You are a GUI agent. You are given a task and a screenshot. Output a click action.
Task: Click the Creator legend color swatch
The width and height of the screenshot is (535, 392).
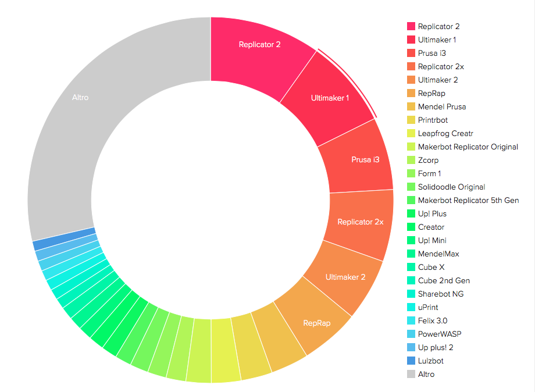point(411,227)
